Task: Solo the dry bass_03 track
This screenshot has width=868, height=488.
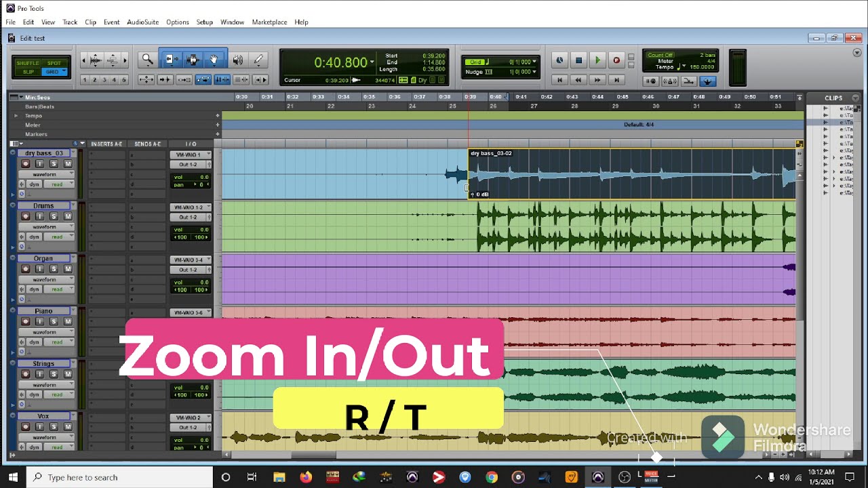Action: click(x=54, y=163)
